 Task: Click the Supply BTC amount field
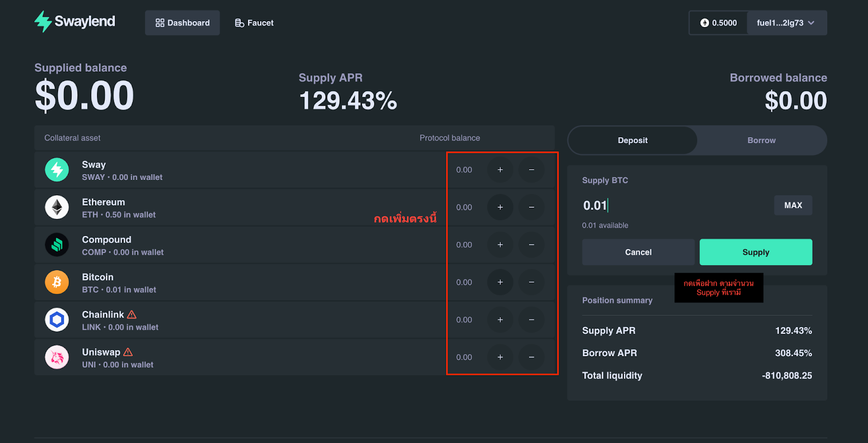point(673,206)
